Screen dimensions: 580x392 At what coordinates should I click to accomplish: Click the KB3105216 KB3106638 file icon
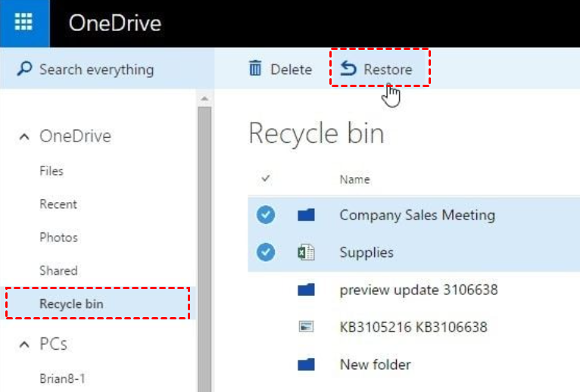[306, 327]
